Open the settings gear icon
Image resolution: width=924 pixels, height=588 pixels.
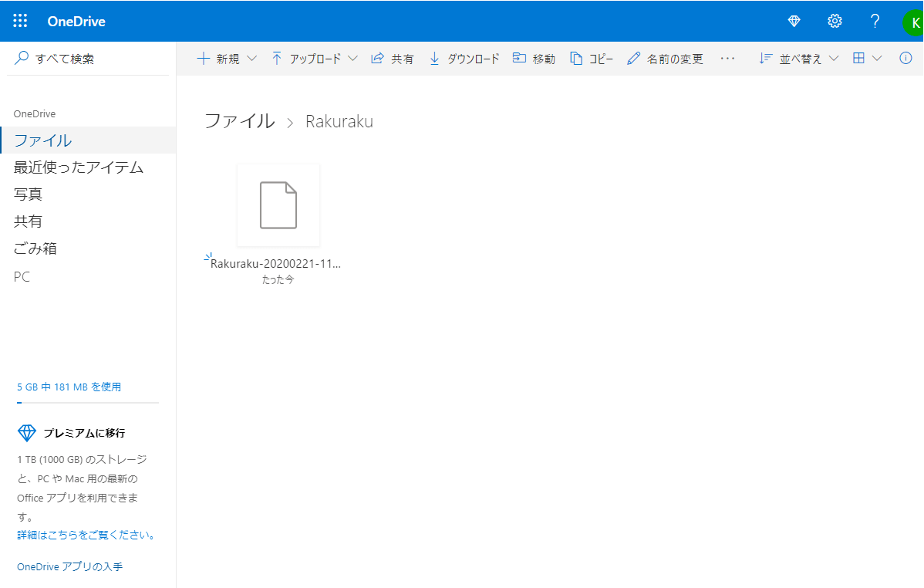tap(835, 22)
